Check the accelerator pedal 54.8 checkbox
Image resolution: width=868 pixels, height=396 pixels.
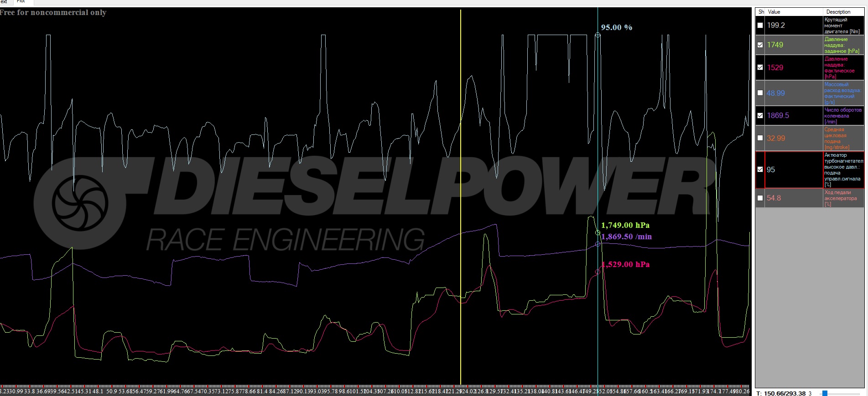pos(760,198)
